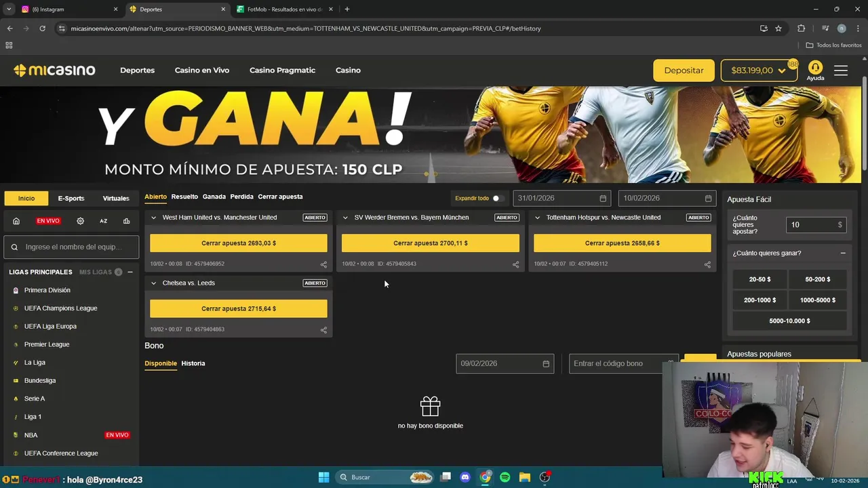Open the Ayuda headset help icon

[815, 68]
